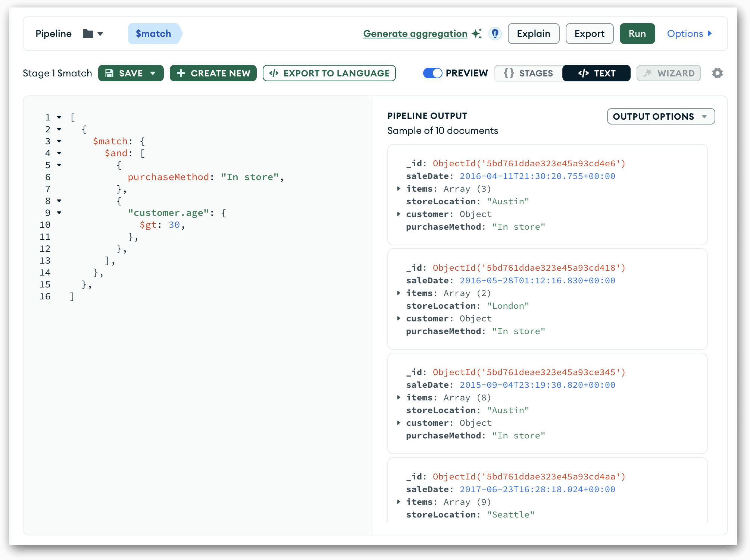Open the lightbulb insight icon
This screenshot has height=560, width=750.
coord(495,34)
